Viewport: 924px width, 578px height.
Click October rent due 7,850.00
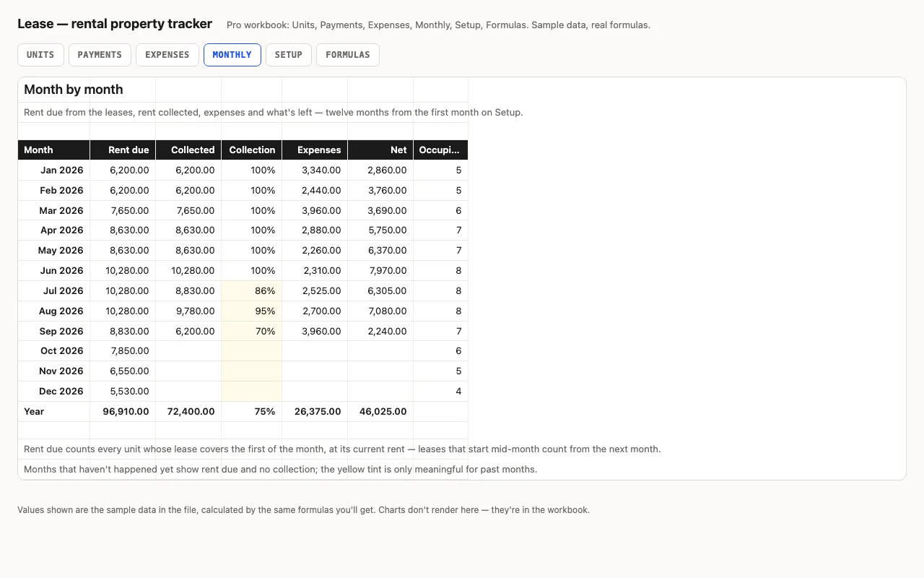[x=123, y=351]
